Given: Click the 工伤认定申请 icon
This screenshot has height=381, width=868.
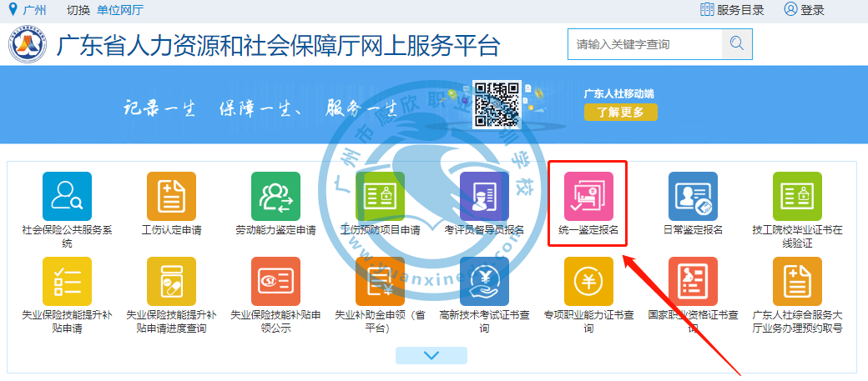Looking at the screenshot, I should tap(171, 197).
